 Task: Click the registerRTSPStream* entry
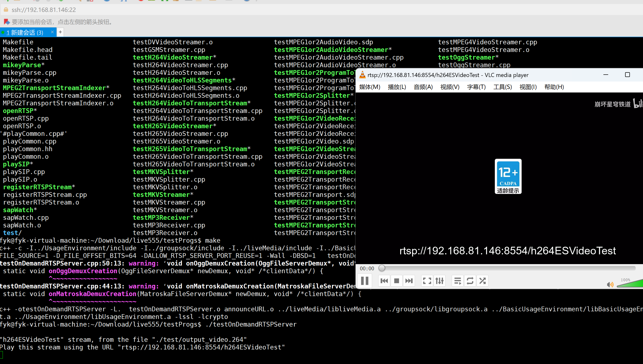(39, 187)
